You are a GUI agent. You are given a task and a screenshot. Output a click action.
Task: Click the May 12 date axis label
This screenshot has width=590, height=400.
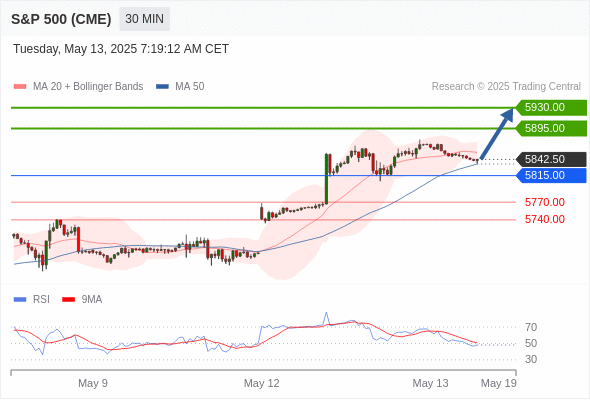pyautogui.click(x=262, y=383)
